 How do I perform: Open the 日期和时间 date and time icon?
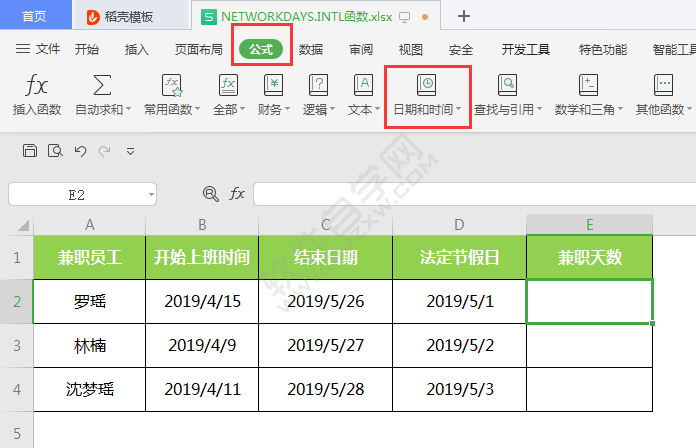coord(426,85)
